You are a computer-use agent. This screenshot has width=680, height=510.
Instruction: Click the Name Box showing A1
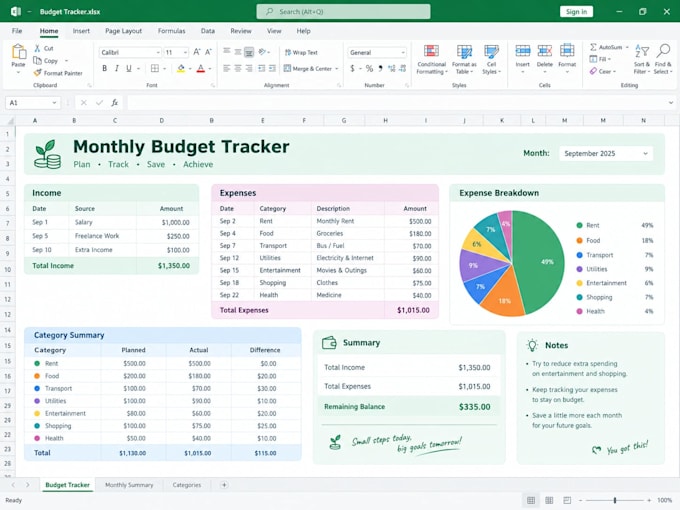pos(33,103)
